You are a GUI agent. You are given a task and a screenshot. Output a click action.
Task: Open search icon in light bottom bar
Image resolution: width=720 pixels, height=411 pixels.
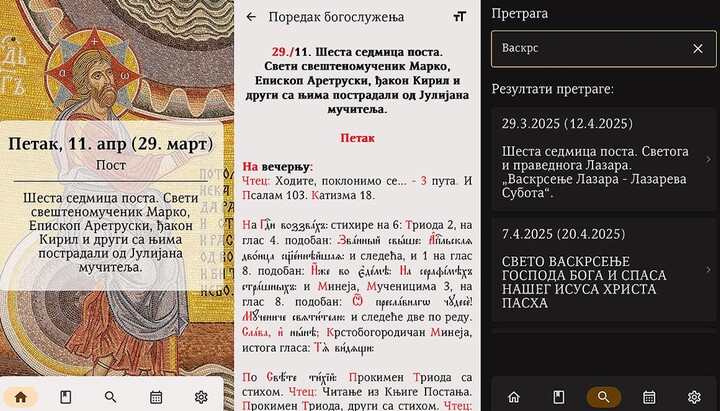pos(110,397)
